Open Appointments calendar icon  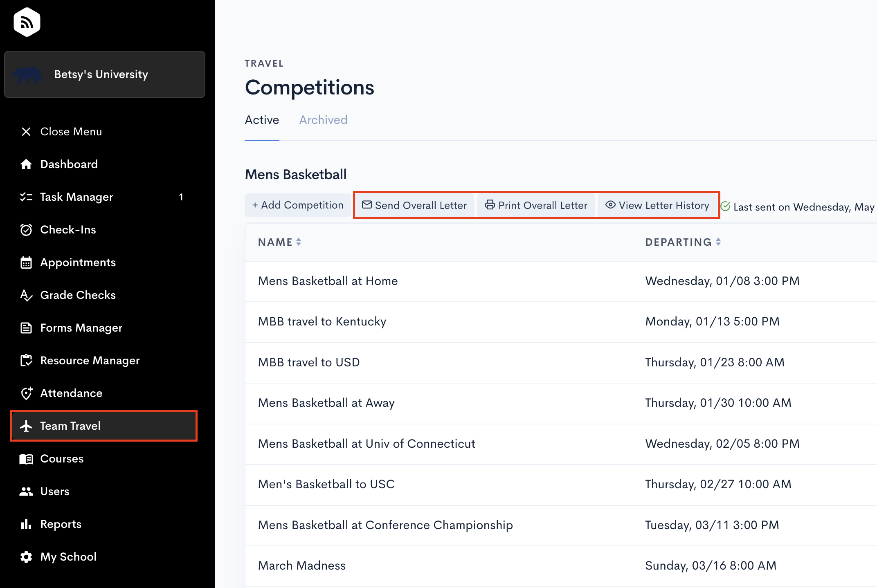click(x=26, y=263)
